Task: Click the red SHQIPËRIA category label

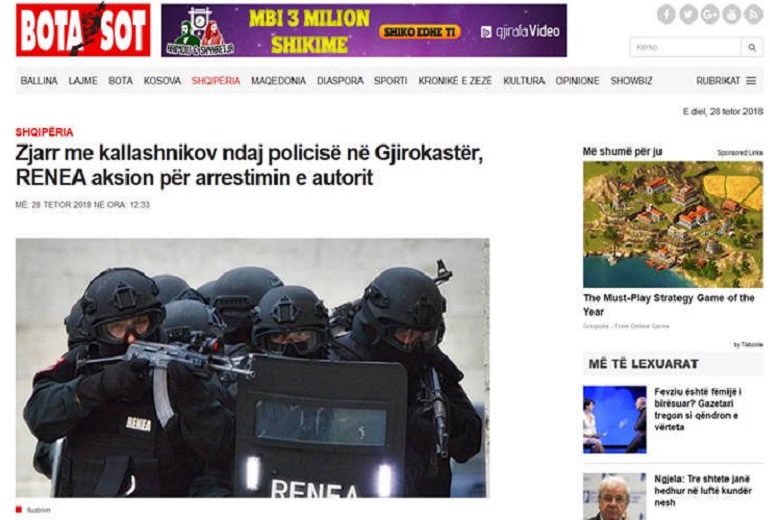Action: (x=44, y=132)
